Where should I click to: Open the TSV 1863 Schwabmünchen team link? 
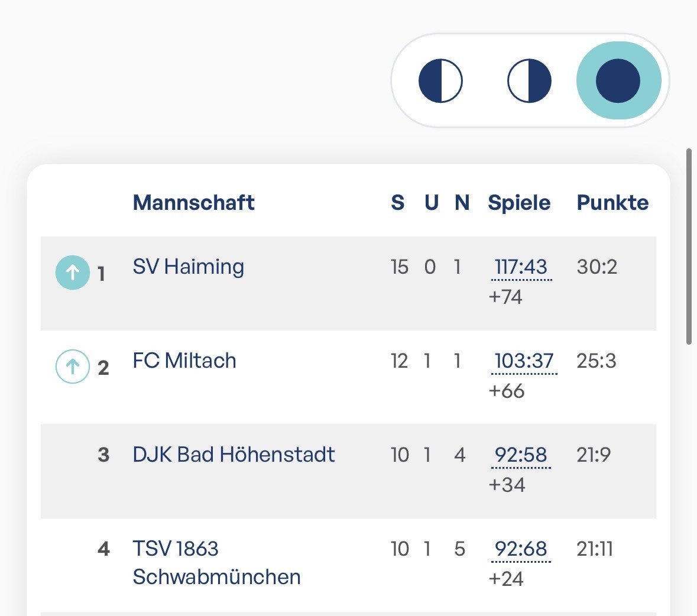click(216, 563)
